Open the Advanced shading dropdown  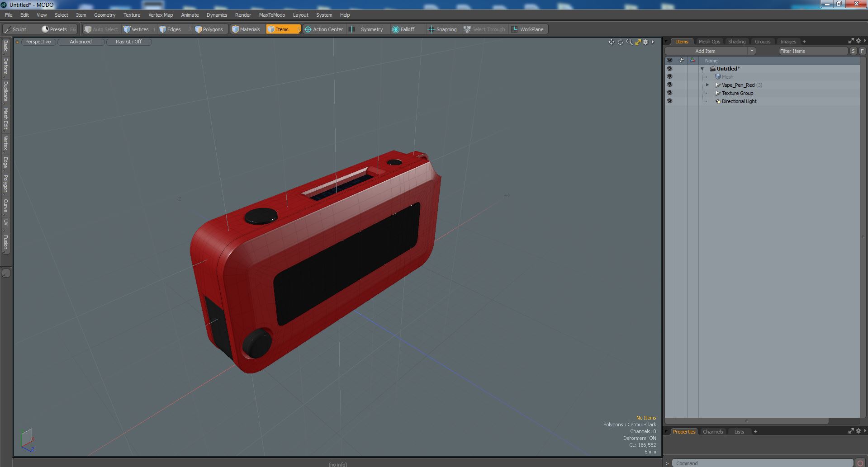pyautogui.click(x=81, y=42)
